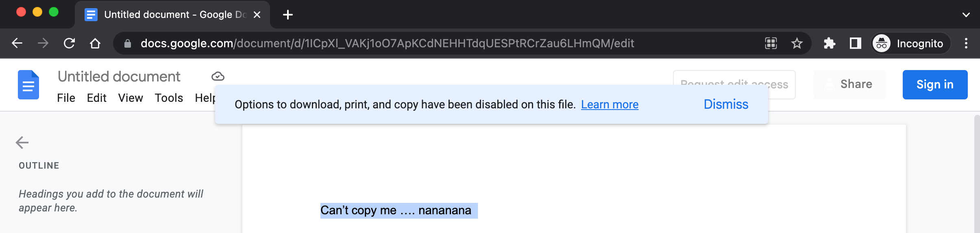
Task: Dismiss the copy disabled notification
Action: click(726, 104)
